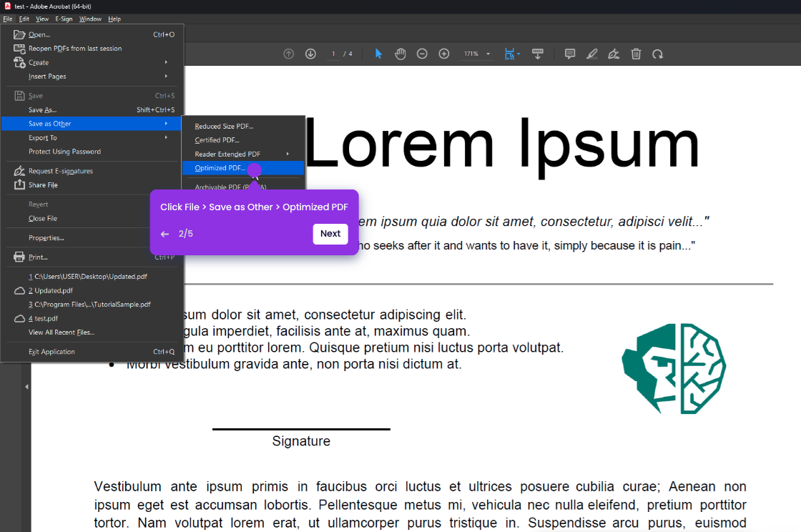Click the Open folder icon in File menu

[19, 35]
